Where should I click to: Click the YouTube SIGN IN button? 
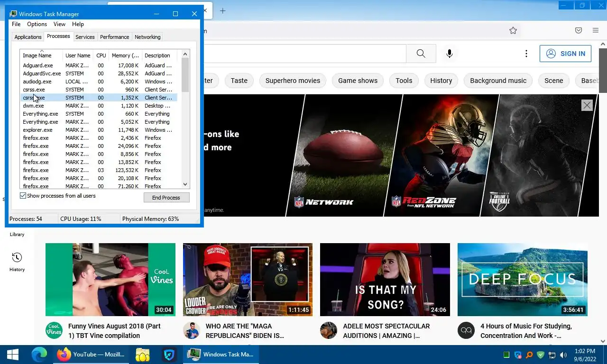tap(565, 54)
